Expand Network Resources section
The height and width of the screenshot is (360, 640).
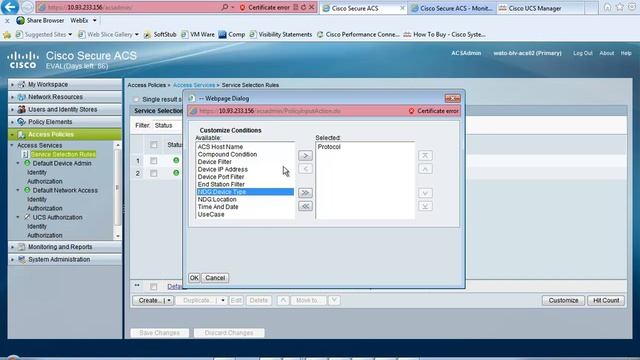12,97
